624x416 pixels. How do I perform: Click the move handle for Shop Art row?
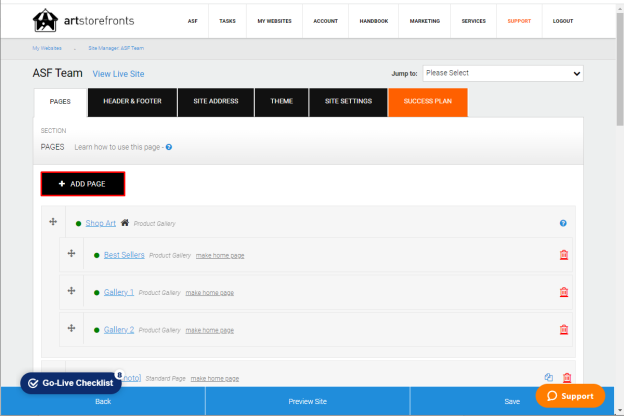point(53,221)
